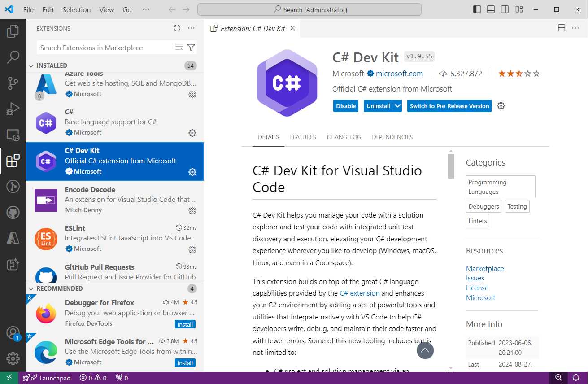Switch to the CHANGELOG tab

(344, 137)
